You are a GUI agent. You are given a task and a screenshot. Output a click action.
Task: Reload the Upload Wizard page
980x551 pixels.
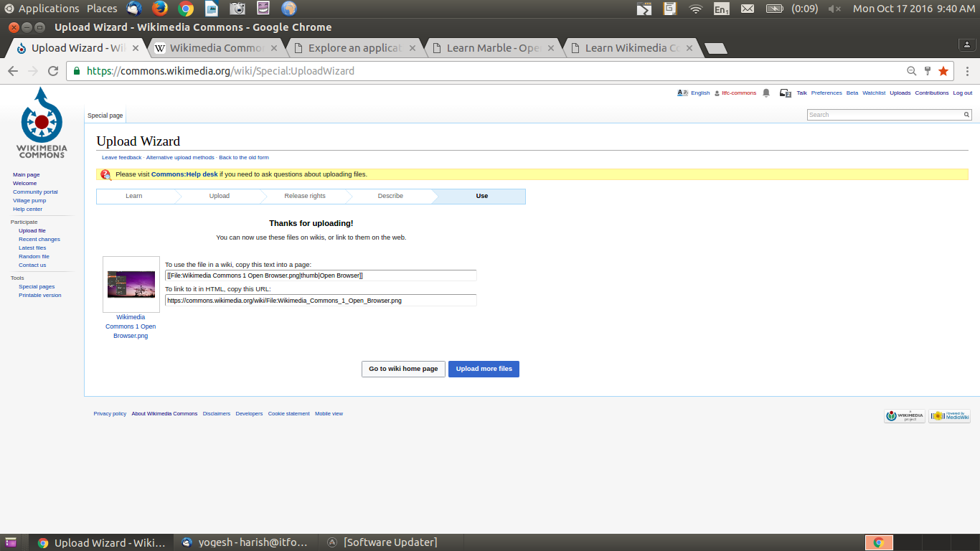pyautogui.click(x=53, y=71)
